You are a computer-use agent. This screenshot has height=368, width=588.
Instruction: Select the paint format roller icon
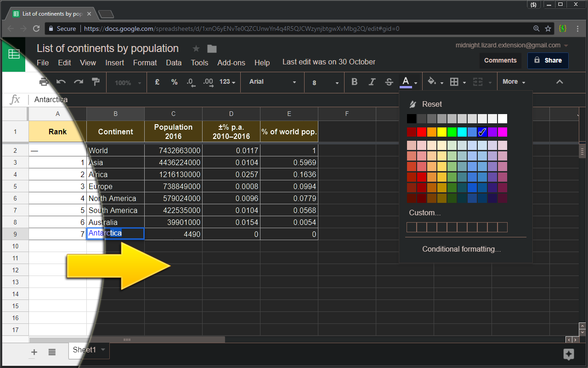pyautogui.click(x=96, y=82)
